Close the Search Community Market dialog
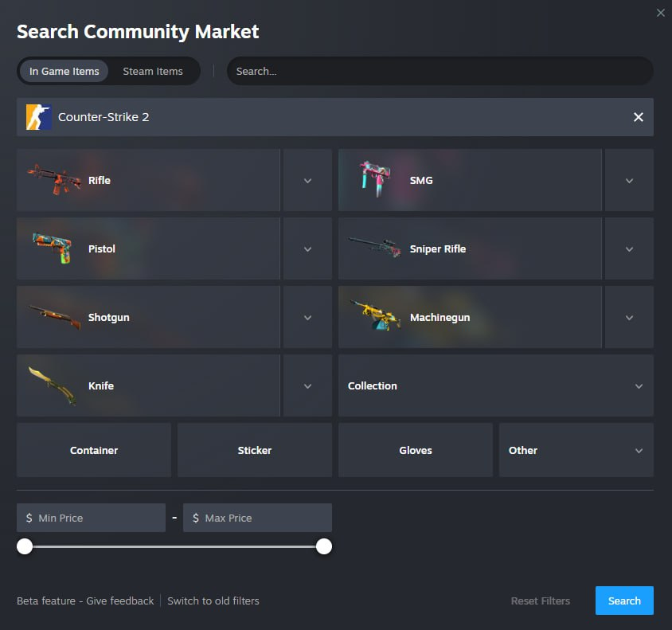This screenshot has width=672, height=630. point(660,13)
